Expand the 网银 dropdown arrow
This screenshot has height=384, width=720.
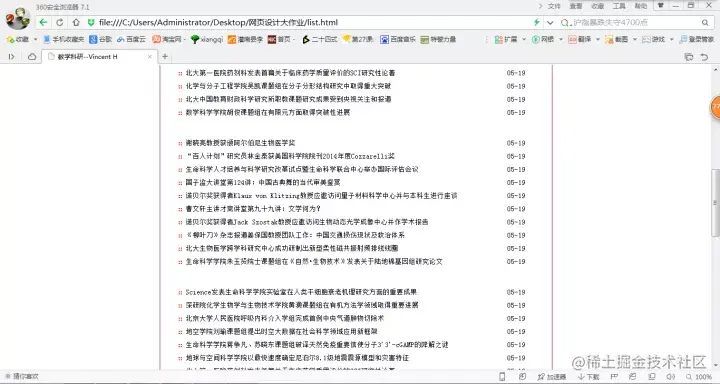[561, 40]
